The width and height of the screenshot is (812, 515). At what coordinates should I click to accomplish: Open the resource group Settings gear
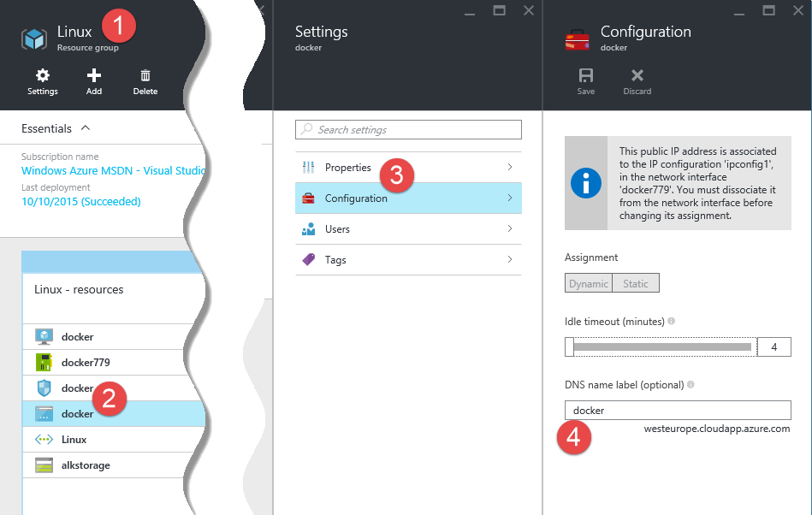pos(43,76)
